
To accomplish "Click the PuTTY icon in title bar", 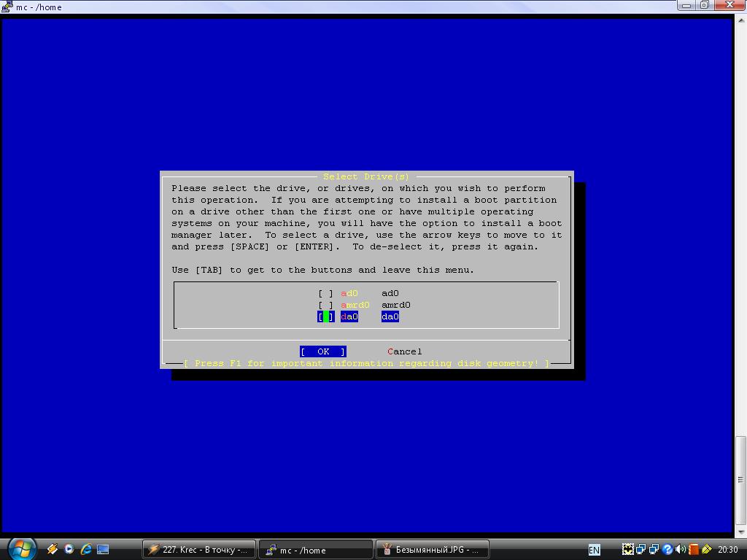I will coord(7,7).
